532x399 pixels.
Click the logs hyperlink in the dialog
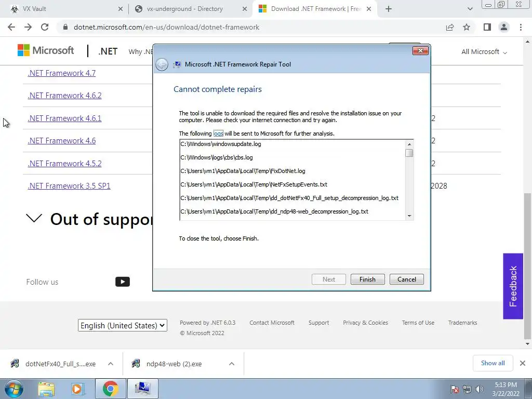click(218, 134)
